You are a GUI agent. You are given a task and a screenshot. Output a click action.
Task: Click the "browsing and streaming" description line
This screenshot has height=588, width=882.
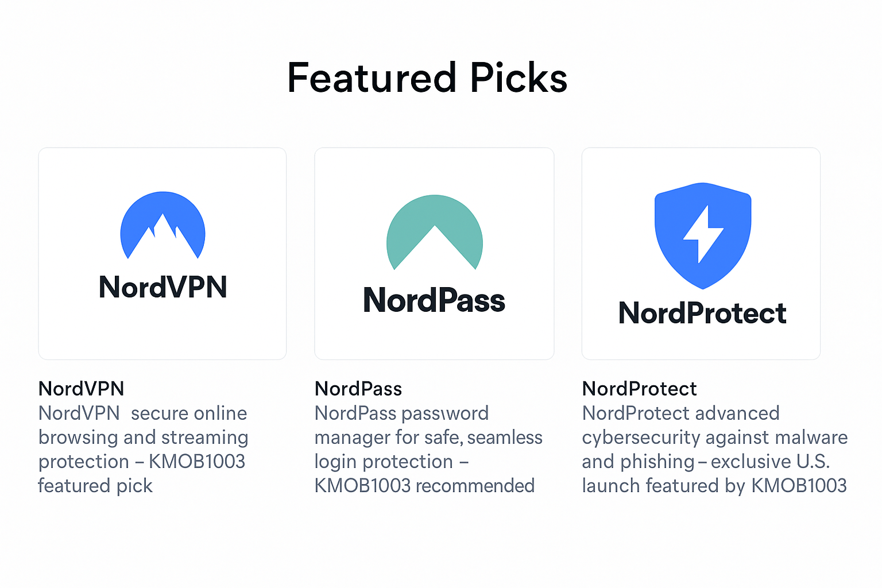point(143,438)
